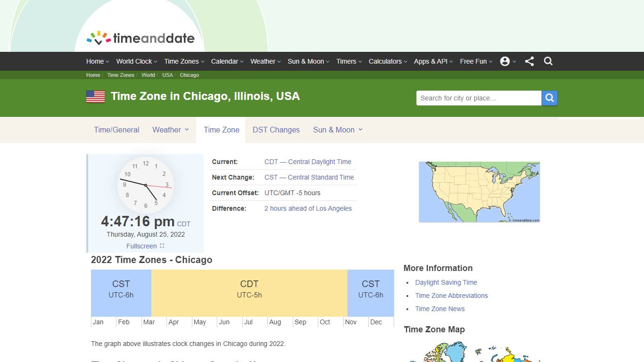This screenshot has height=362, width=644.
Task: Open site search magnifier icon
Action: coord(548,61)
